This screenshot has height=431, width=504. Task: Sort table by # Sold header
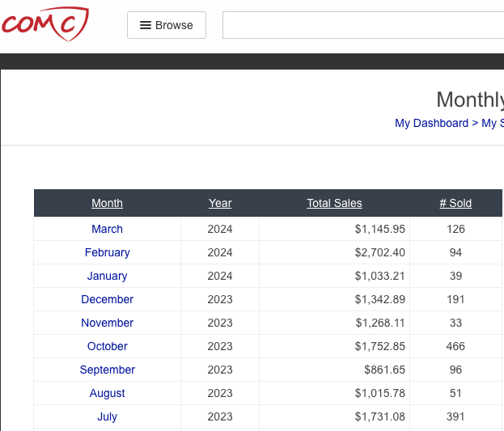[455, 203]
